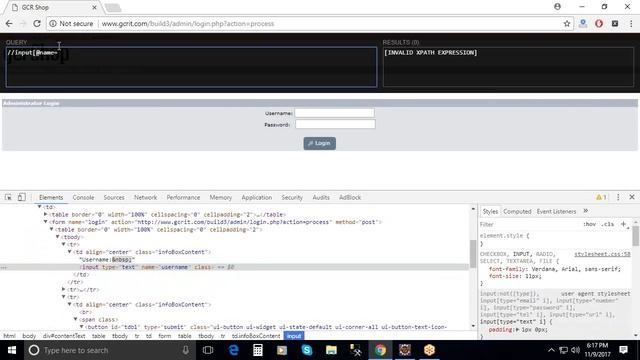The image size is (640, 360).
Task: Open the red Opera-style extension icon
Action: coord(599,24)
